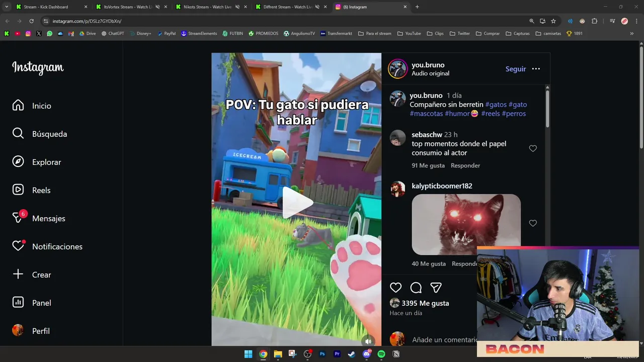
Task: Open Steam from taskbar
Action: coord(352,354)
